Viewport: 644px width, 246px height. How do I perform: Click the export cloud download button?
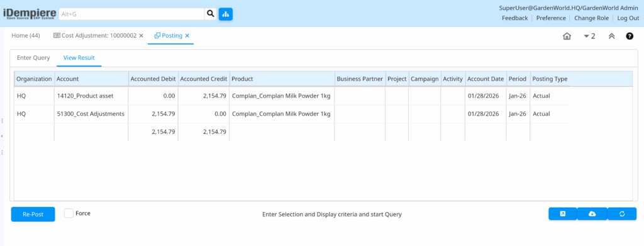592,213
